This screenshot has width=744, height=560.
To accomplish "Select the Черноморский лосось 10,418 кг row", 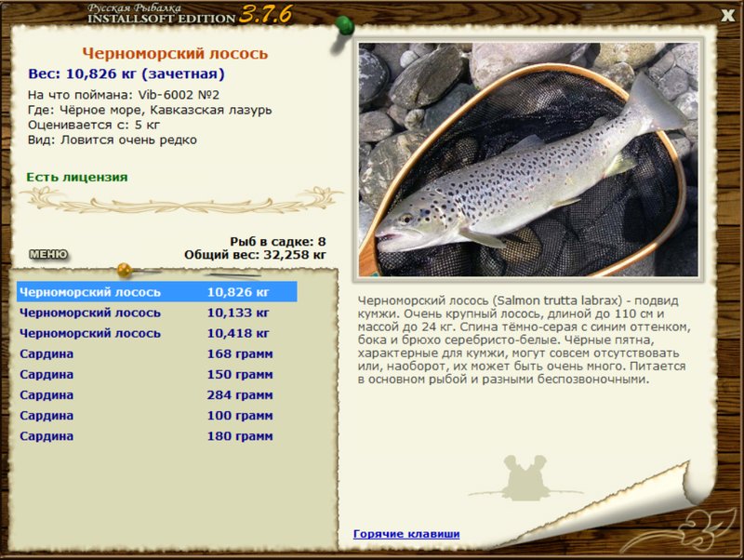I will pos(157,333).
